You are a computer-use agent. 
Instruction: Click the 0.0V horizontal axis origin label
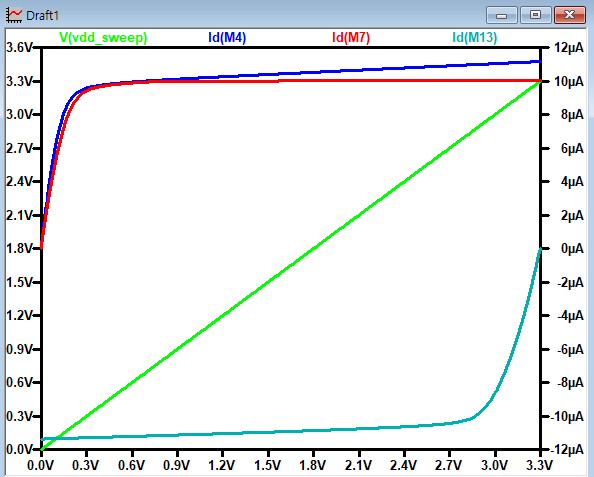(40, 465)
